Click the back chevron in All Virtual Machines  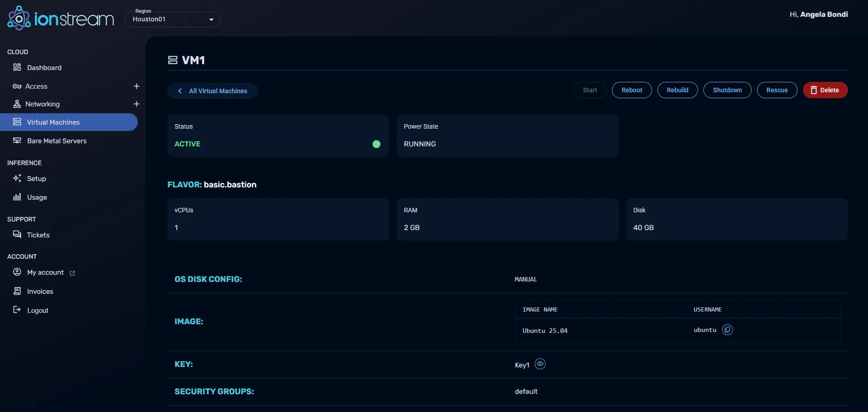[x=180, y=91]
